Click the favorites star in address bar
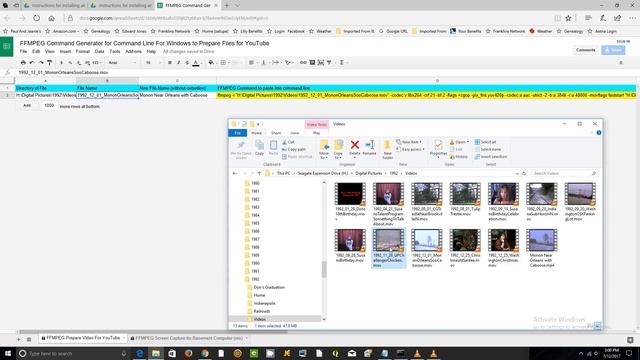 [568, 18]
